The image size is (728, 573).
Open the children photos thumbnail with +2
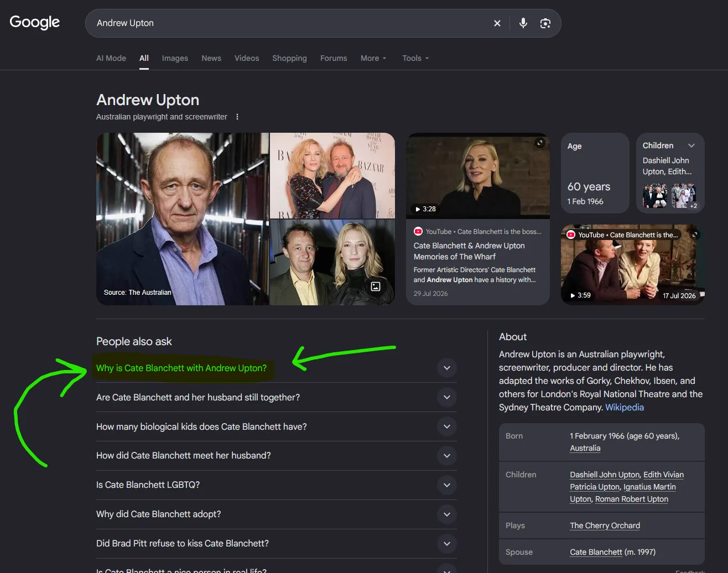click(685, 196)
